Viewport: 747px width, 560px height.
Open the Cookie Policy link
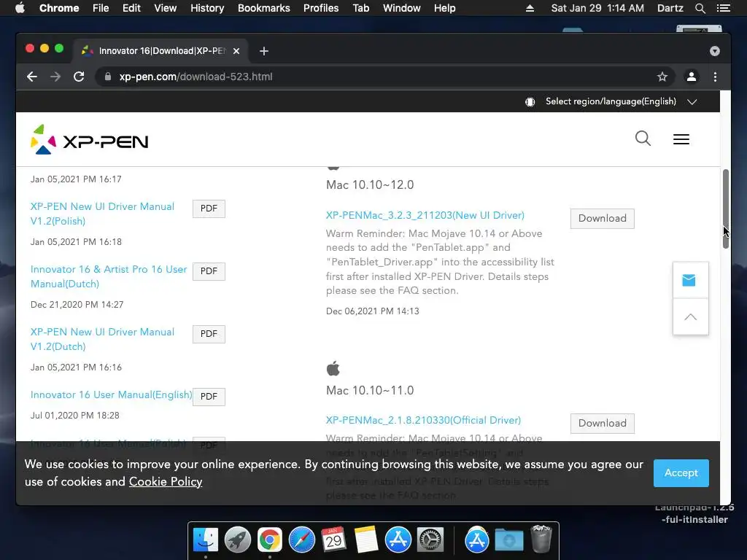(x=166, y=482)
